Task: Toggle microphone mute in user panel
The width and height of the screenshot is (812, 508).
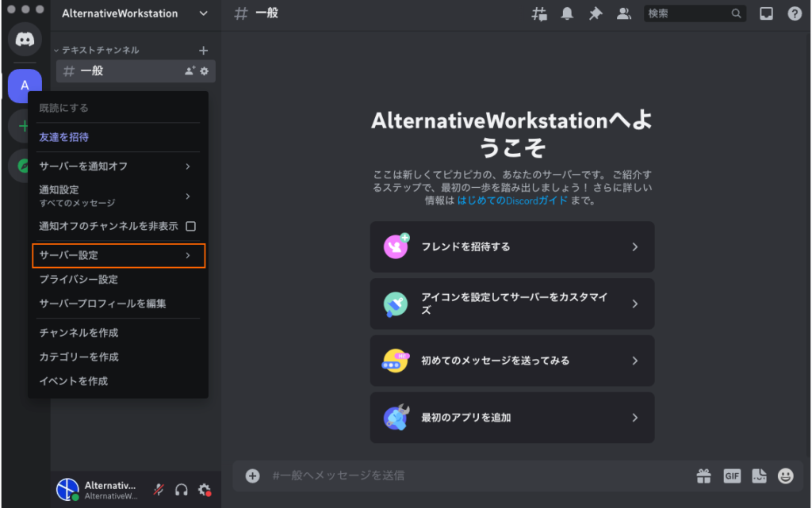Action: click(x=159, y=490)
